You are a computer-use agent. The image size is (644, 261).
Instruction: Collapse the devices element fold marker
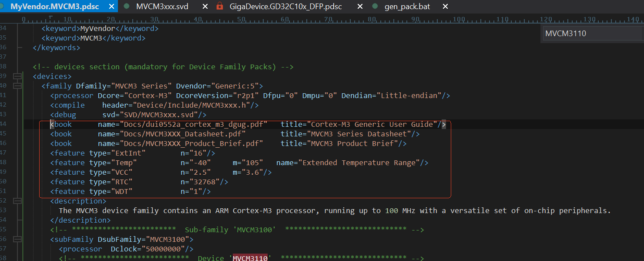[17, 77]
